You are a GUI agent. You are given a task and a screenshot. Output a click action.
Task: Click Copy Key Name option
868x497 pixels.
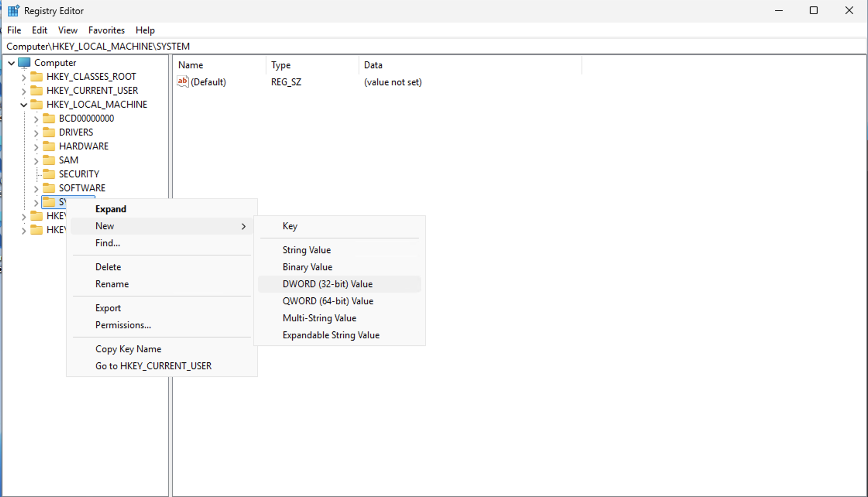128,349
